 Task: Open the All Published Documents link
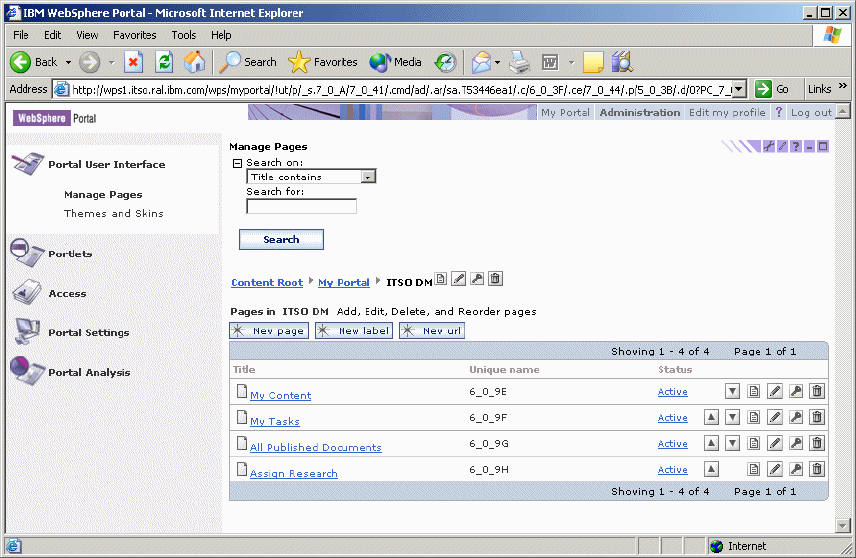pyautogui.click(x=315, y=448)
